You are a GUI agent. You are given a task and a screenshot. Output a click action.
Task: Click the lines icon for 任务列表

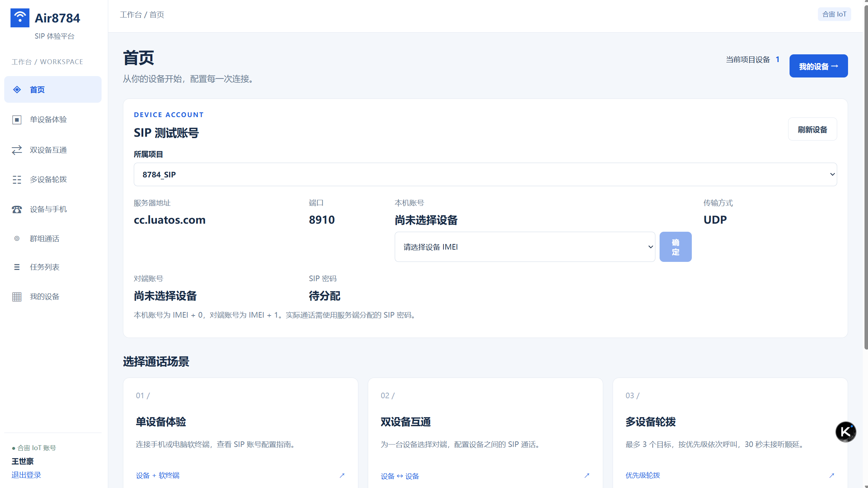tap(17, 267)
